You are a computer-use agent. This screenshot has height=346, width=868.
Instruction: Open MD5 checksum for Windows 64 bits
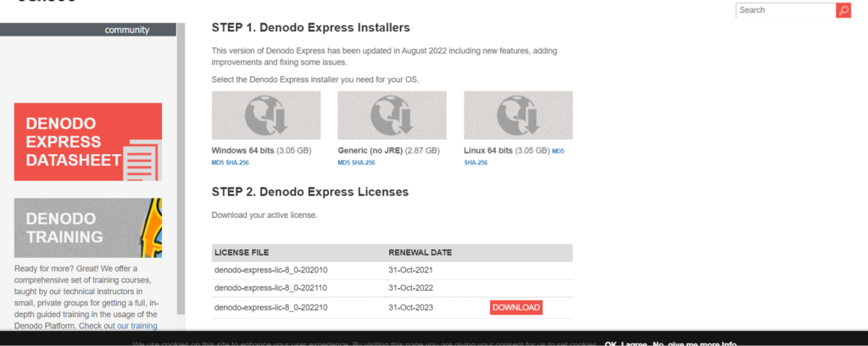217,162
